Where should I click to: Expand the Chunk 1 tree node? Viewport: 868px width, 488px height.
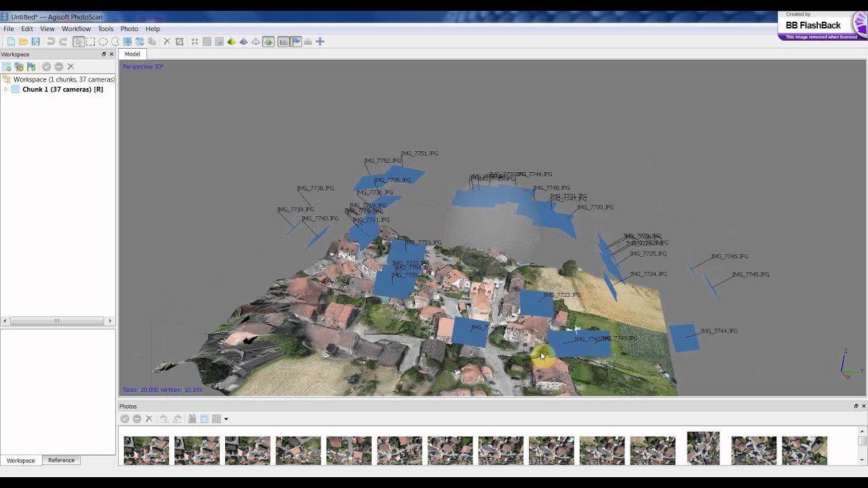click(6, 89)
